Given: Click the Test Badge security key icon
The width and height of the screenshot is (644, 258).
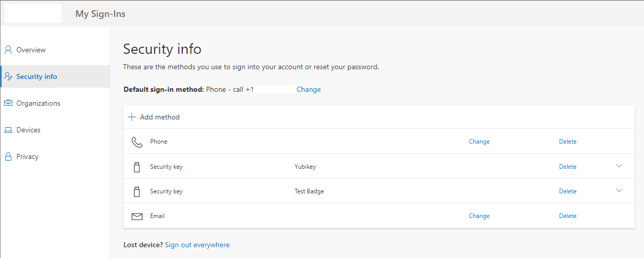Looking at the screenshot, I should click(137, 191).
